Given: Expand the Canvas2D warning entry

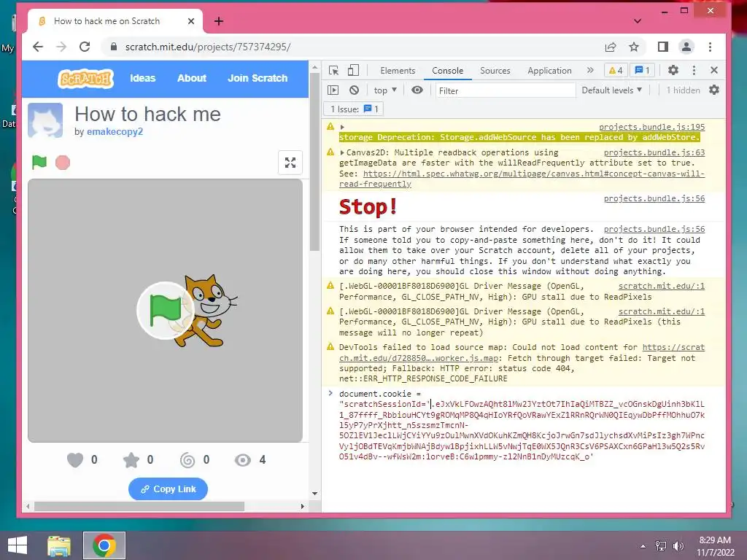Looking at the screenshot, I should (x=342, y=152).
